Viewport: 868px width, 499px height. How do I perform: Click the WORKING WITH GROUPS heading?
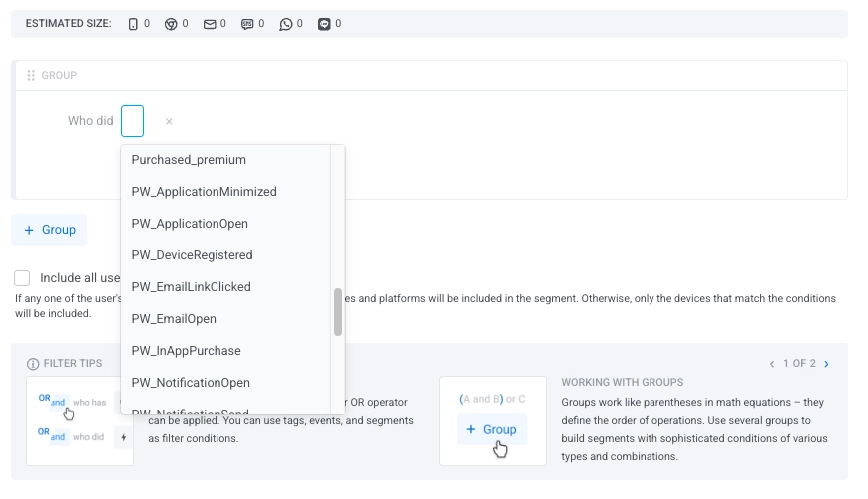click(623, 382)
